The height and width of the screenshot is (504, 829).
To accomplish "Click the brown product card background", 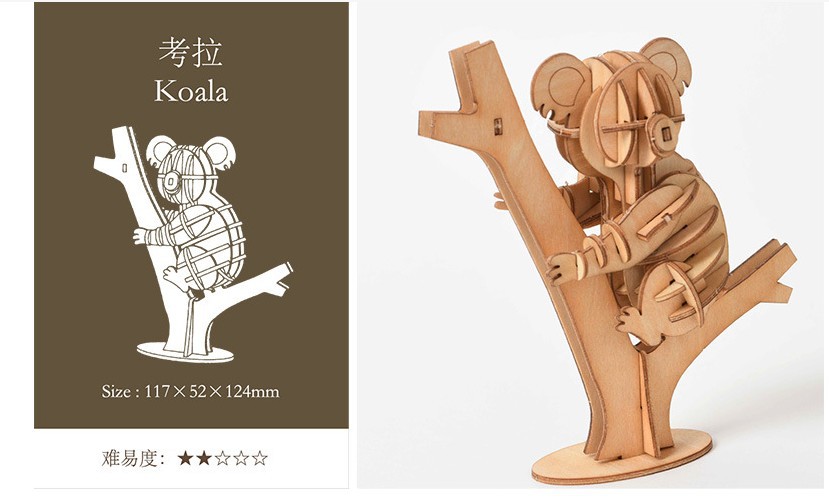I will pyautogui.click(x=191, y=215).
